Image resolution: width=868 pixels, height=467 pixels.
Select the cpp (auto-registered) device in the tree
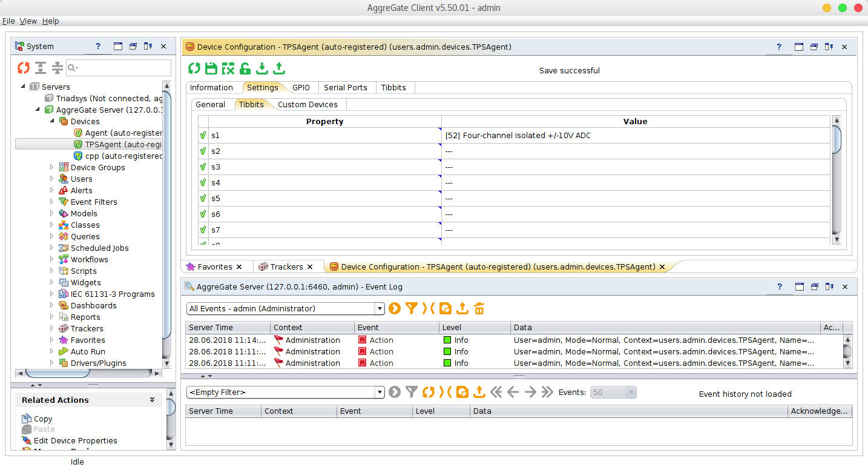click(x=118, y=156)
